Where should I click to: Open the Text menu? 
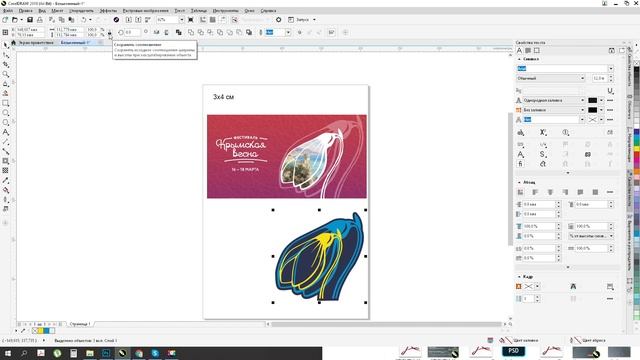click(x=180, y=11)
